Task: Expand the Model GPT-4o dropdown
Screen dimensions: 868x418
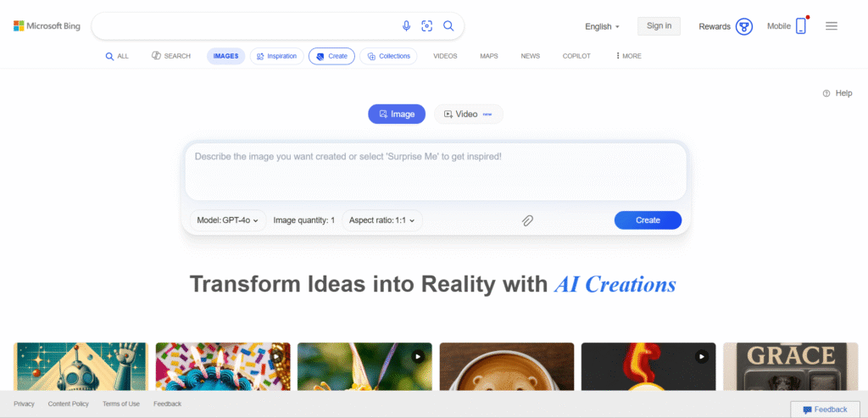Action: (x=227, y=220)
